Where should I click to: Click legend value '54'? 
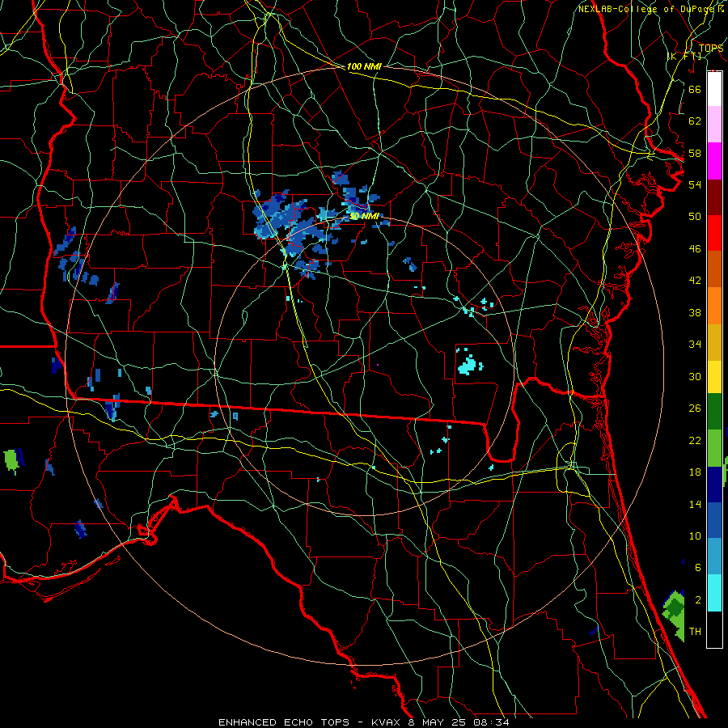695,184
